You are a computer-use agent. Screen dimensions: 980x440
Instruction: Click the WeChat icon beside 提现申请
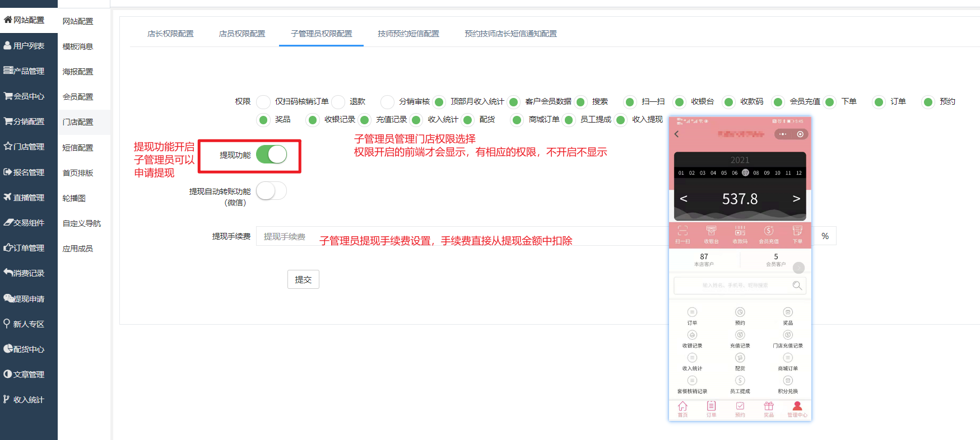click(8, 298)
